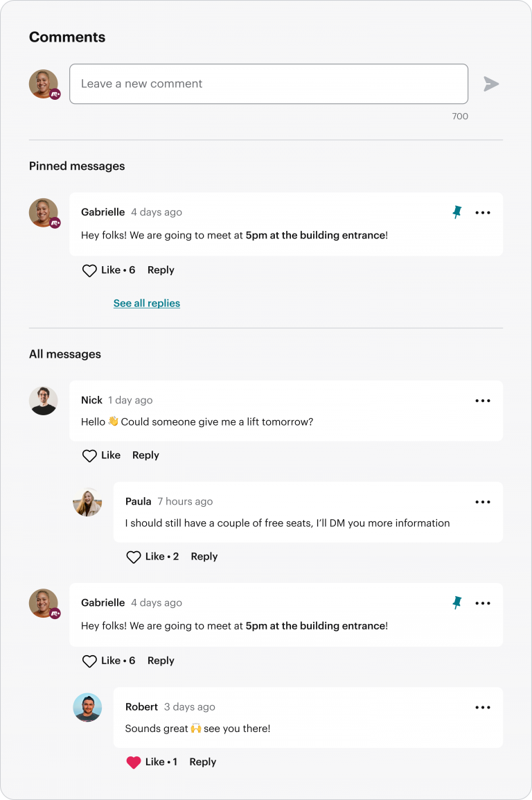Click the heart icon on Paula's reply
This screenshot has width=532, height=800.
(x=133, y=556)
